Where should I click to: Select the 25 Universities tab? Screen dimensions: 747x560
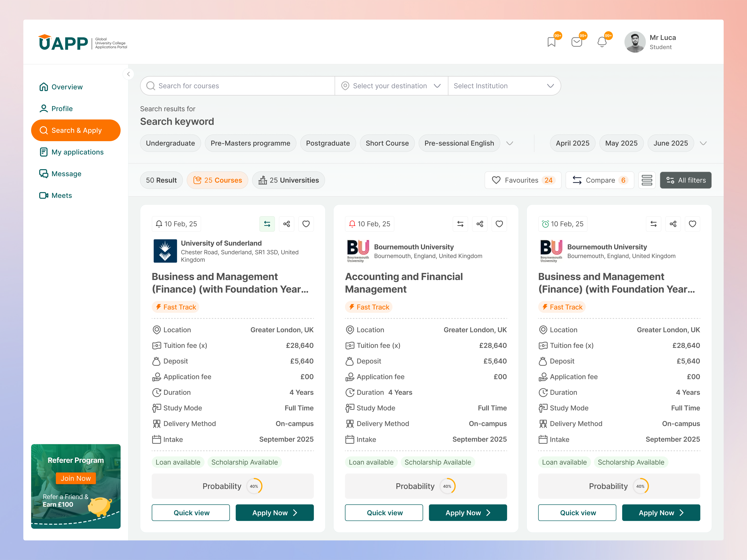pos(288,180)
